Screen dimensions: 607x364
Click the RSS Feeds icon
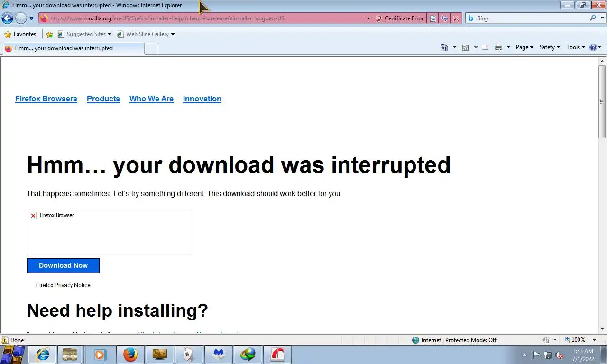click(465, 47)
